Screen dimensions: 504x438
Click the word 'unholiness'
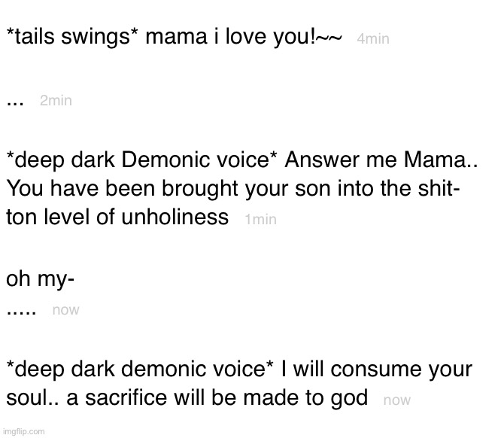tap(175, 217)
